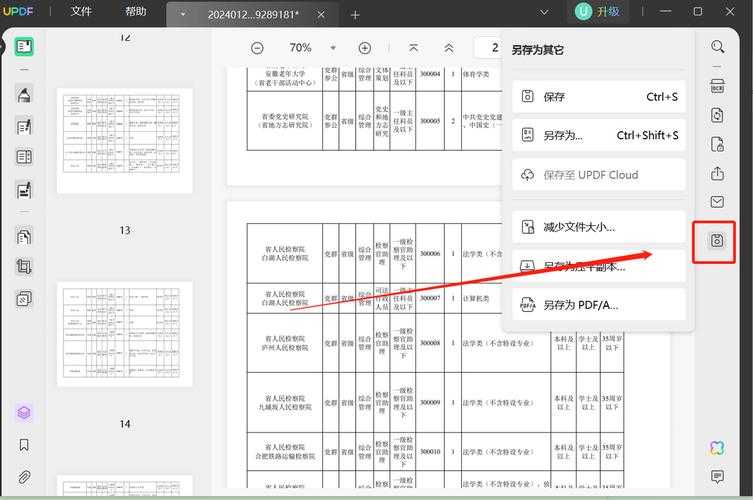Open the bookmark panel icon
Image resolution: width=753 pixels, height=500 pixels.
coord(25,445)
